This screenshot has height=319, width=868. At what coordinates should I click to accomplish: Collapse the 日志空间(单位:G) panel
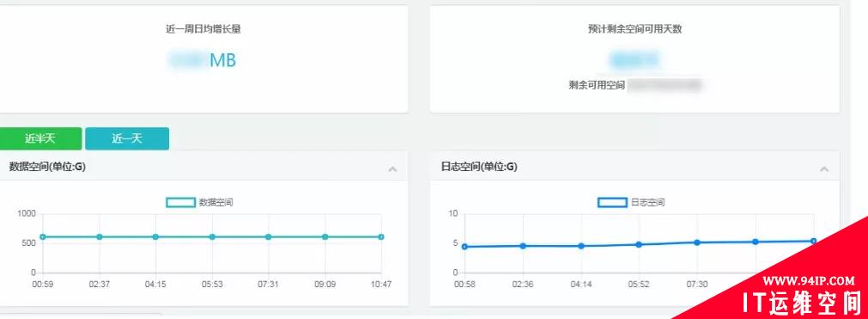coord(823,169)
